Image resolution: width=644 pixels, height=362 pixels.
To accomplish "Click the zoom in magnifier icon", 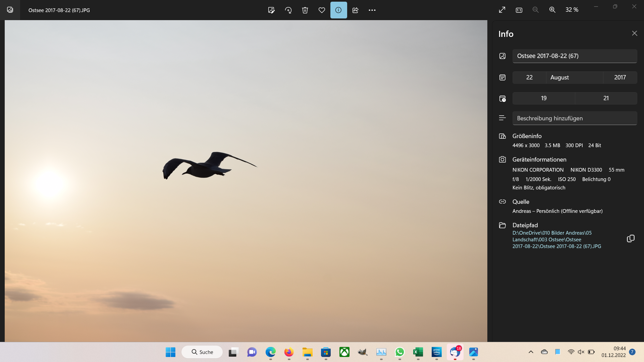I will 552,10.
